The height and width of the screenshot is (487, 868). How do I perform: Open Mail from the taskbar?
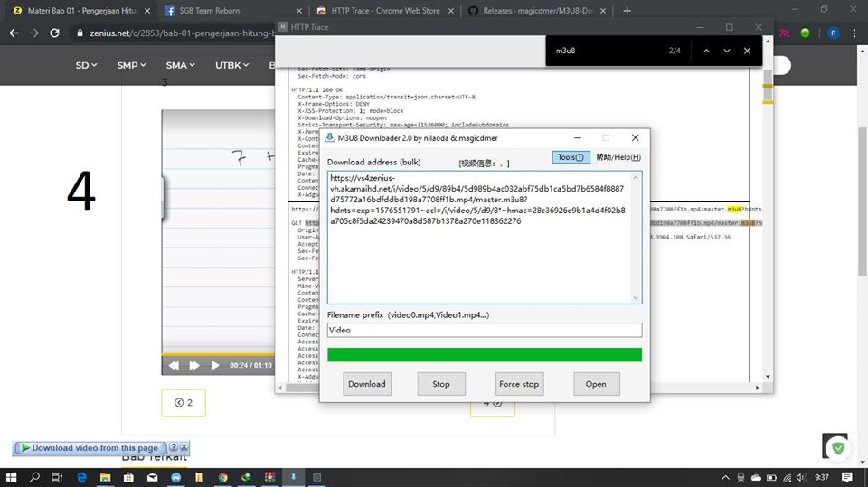click(152, 477)
